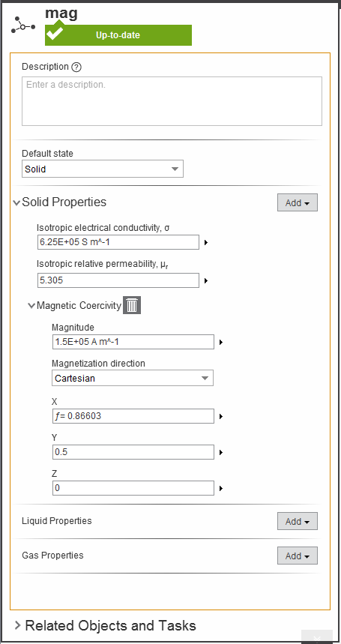341x644 pixels.
Task: Delete the Magnetic Coercivity property via trash icon
Action: (x=132, y=305)
